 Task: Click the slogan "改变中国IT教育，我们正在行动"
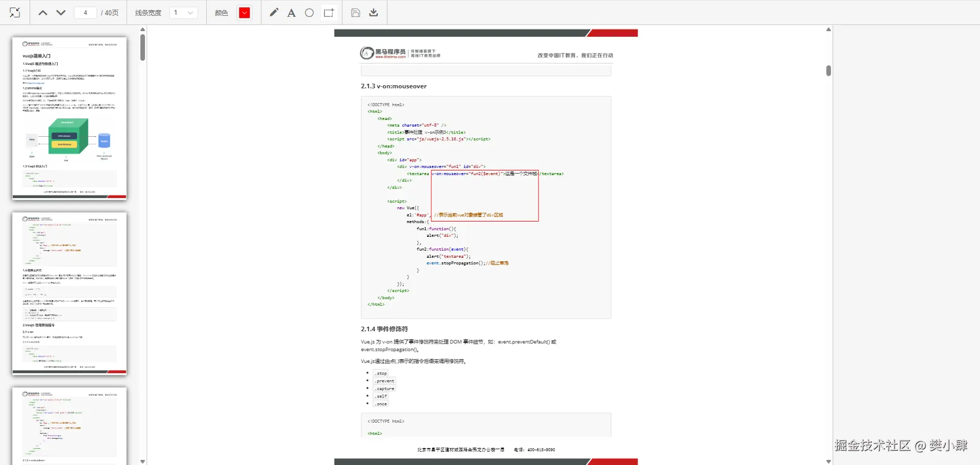point(575,55)
